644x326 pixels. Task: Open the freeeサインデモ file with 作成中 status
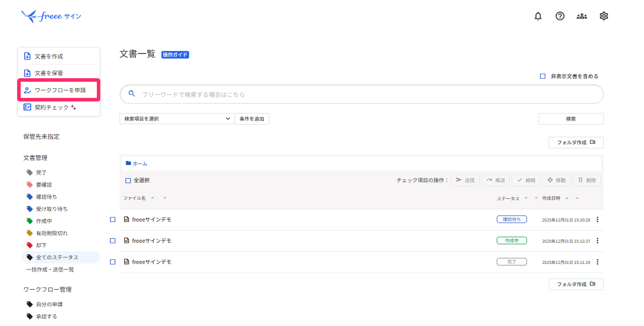(152, 241)
